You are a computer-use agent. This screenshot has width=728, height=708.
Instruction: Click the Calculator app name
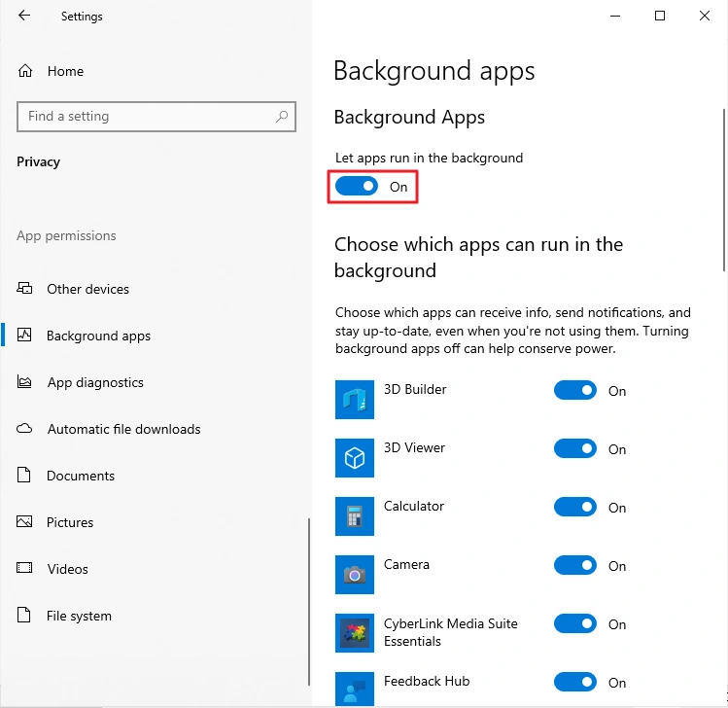[414, 506]
